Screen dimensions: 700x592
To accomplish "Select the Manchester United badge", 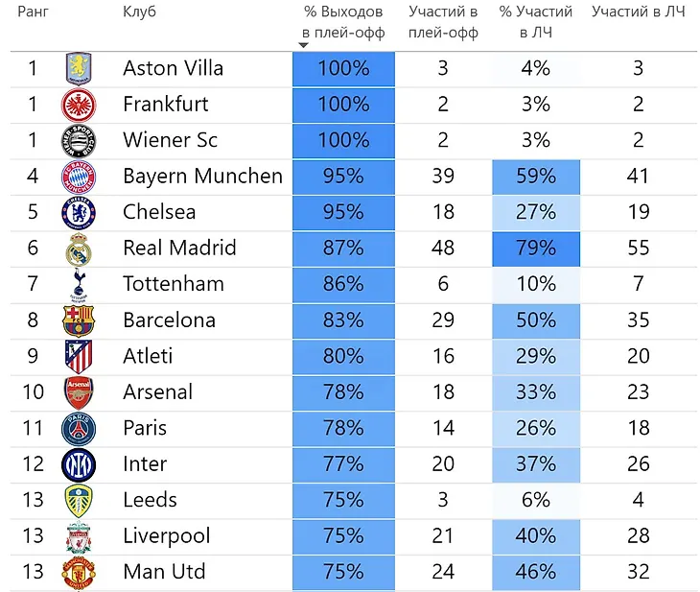I will point(78,573).
